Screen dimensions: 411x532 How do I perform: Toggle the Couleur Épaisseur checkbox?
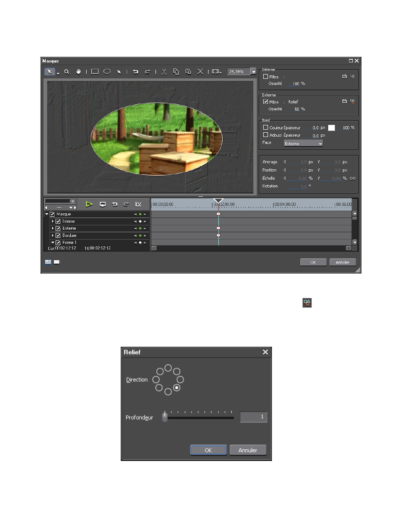265,128
